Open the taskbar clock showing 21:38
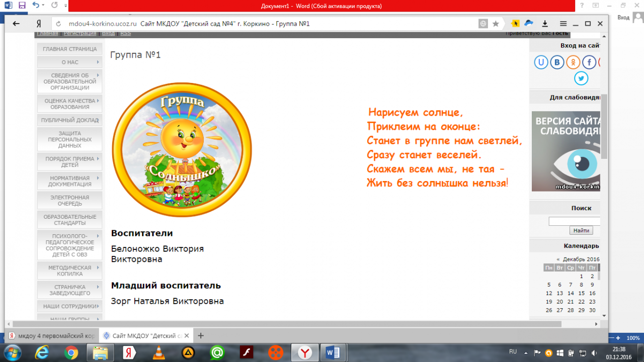644x362 pixels. pyautogui.click(x=619, y=352)
